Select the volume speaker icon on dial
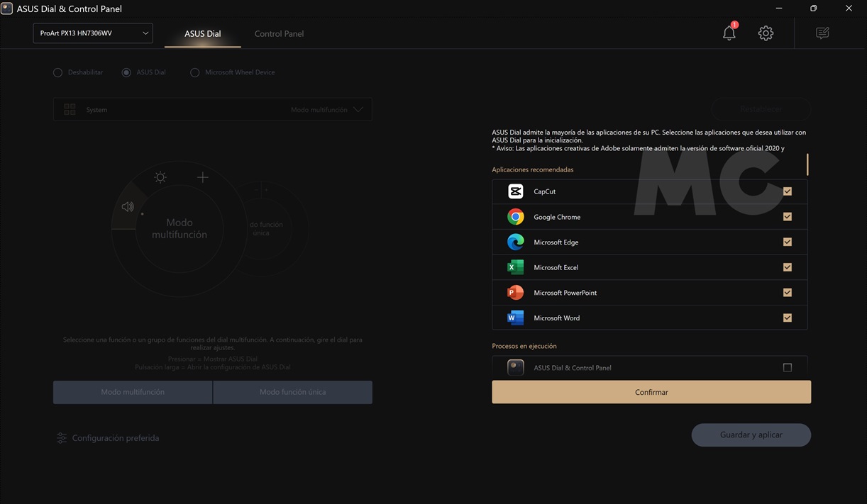Screen dimensions: 867x504 pos(128,207)
